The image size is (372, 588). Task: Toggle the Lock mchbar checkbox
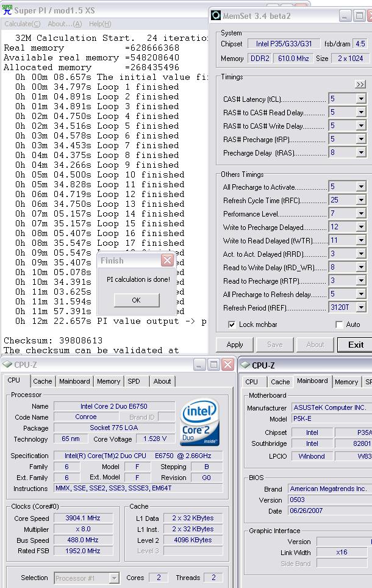[232, 324]
